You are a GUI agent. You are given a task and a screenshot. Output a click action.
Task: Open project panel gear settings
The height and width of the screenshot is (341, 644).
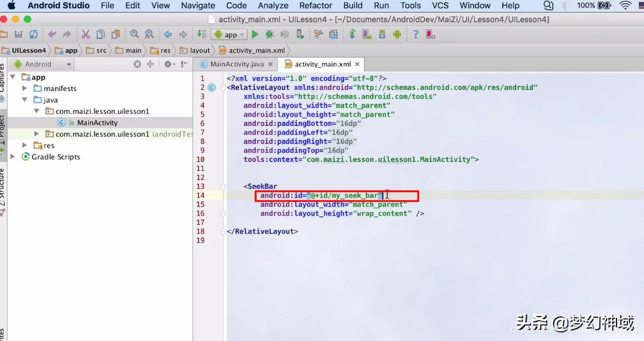tap(168, 64)
